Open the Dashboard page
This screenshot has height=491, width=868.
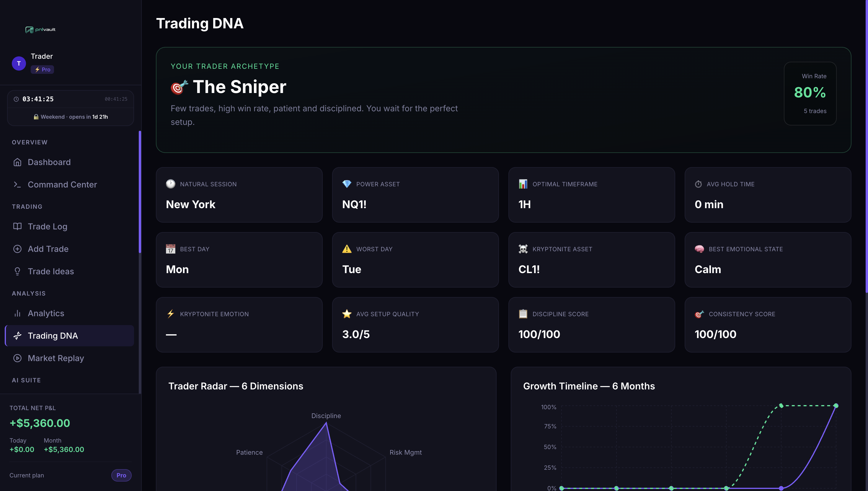(69, 162)
